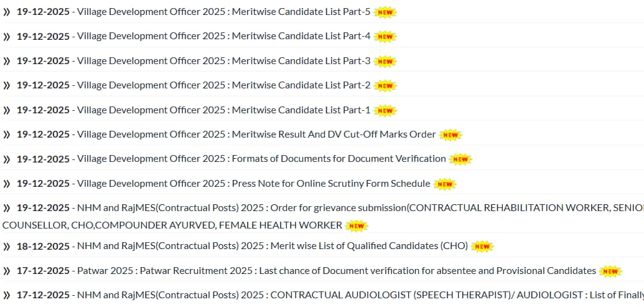644x307 pixels.
Task: Open Meritwise Candidate List Part-4 link
Action: (224, 36)
